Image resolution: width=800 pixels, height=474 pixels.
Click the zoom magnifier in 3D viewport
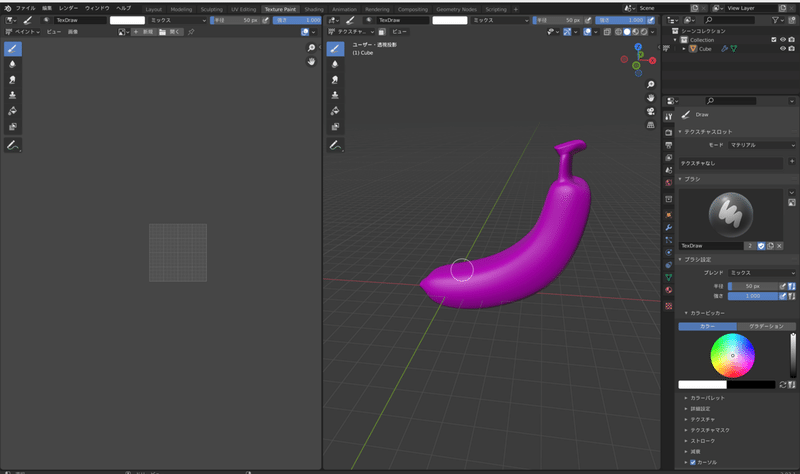click(x=651, y=85)
